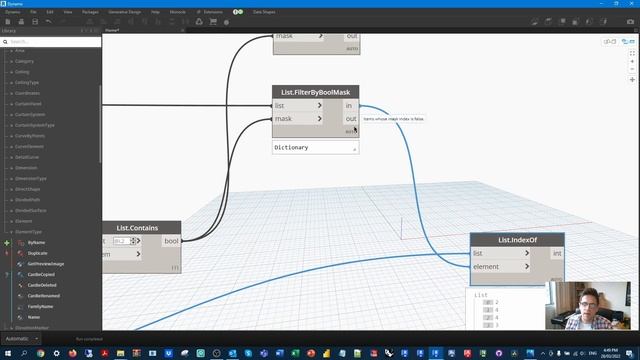Click the bool output port of List.Contains
Screen dimensions: 640x360
coord(171,241)
